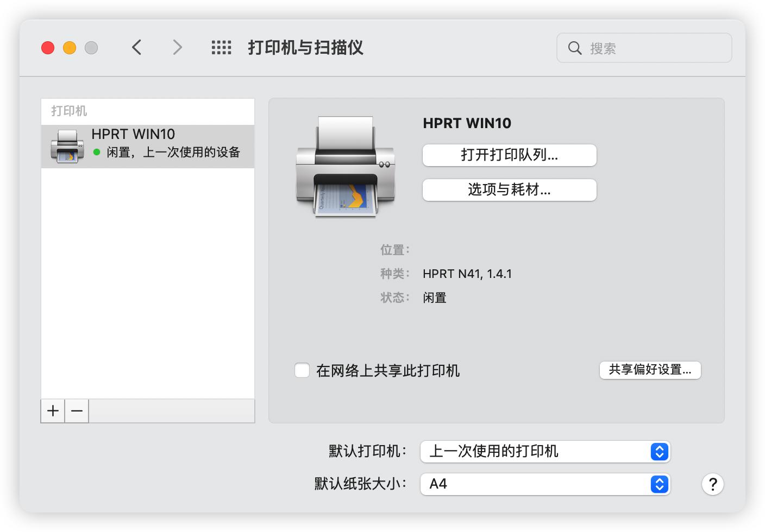Screen dimensions: 765x532
Task: Select HPRT WIN10 in the printer list
Action: 148,145
